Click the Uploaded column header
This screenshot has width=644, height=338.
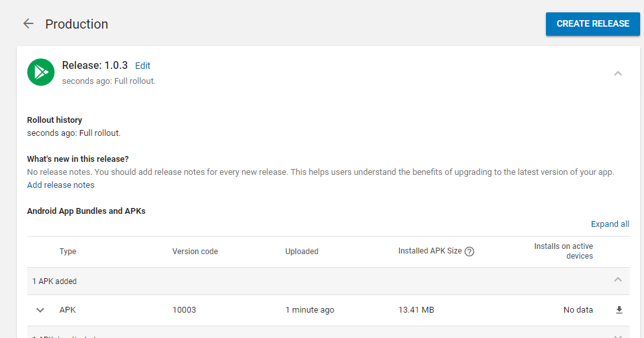coord(302,252)
